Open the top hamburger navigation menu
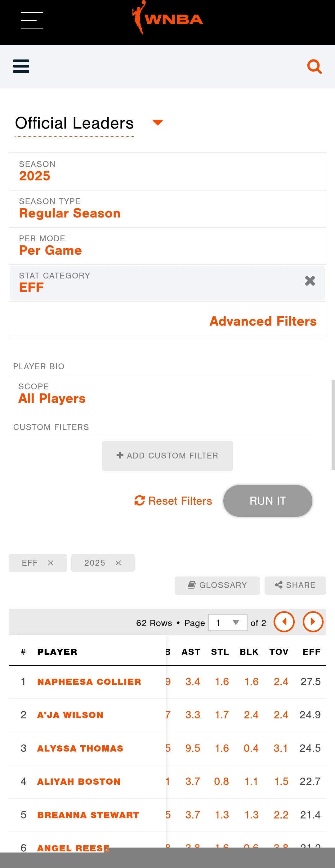Viewport: 335px width, 868px height. point(32,20)
